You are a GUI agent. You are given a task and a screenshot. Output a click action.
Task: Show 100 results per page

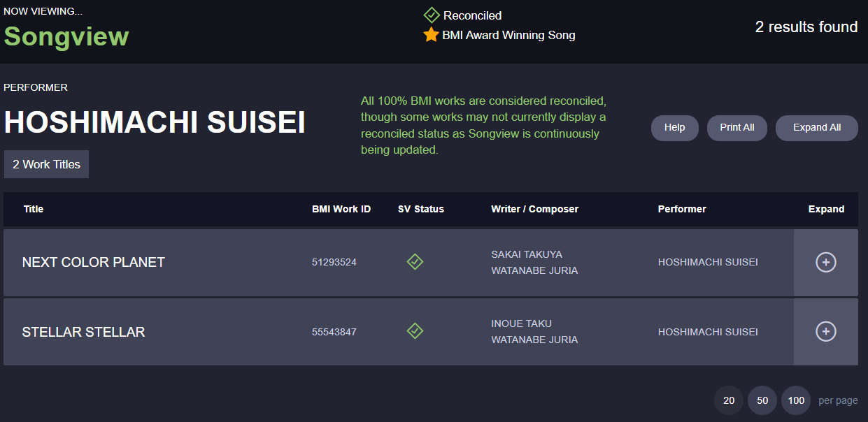(796, 400)
